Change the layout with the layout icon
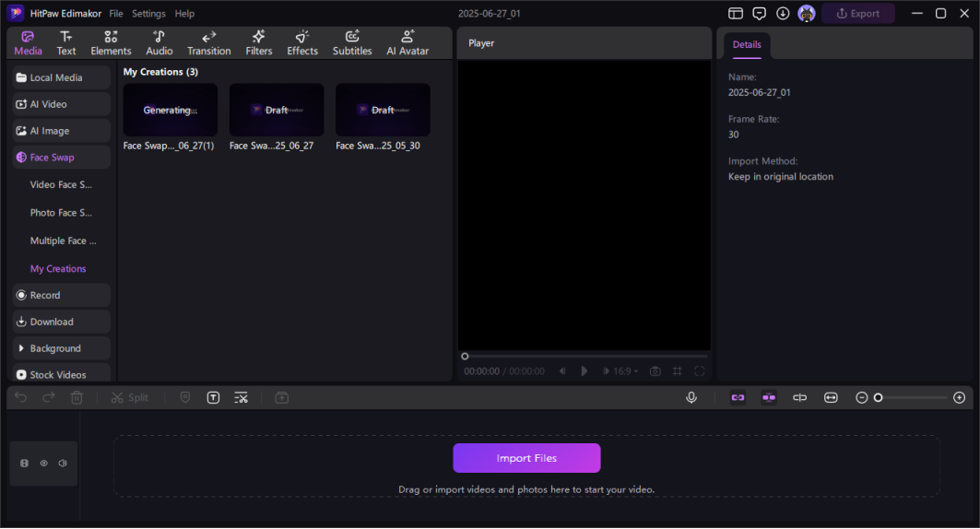The height and width of the screenshot is (529, 980). 736,13
